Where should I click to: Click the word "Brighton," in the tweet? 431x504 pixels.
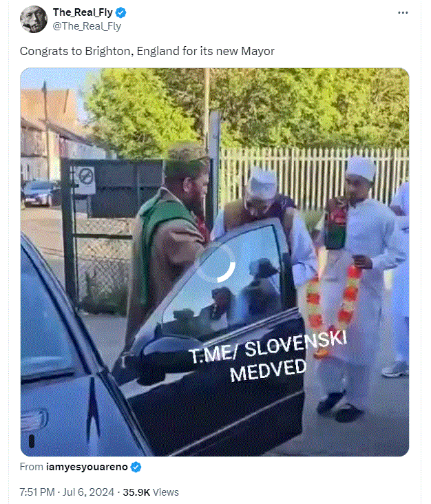pyautogui.click(x=109, y=51)
